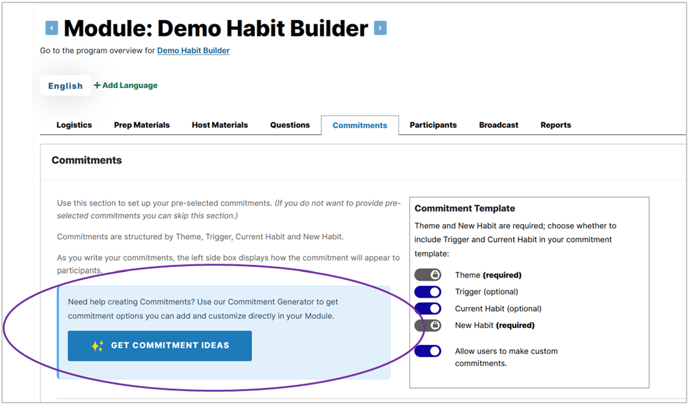Select the English language tab

coord(65,86)
